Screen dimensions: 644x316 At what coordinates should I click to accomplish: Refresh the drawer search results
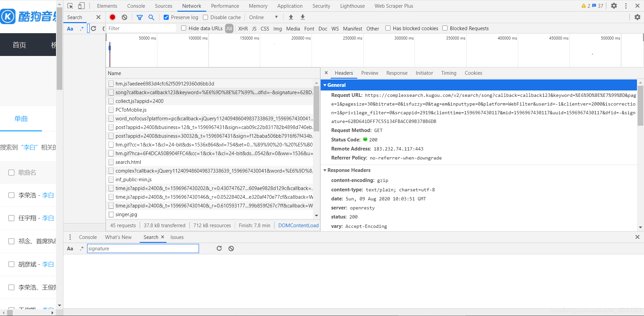[x=219, y=248]
